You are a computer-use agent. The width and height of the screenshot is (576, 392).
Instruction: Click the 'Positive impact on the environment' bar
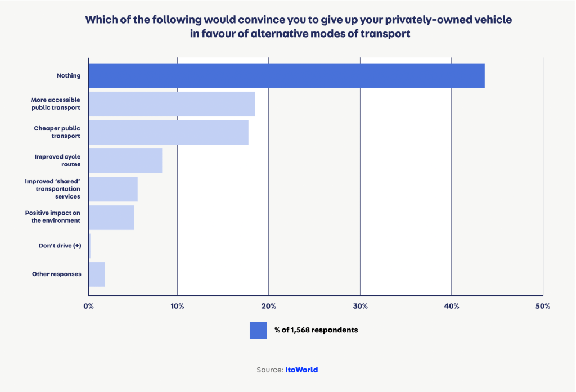(x=112, y=217)
